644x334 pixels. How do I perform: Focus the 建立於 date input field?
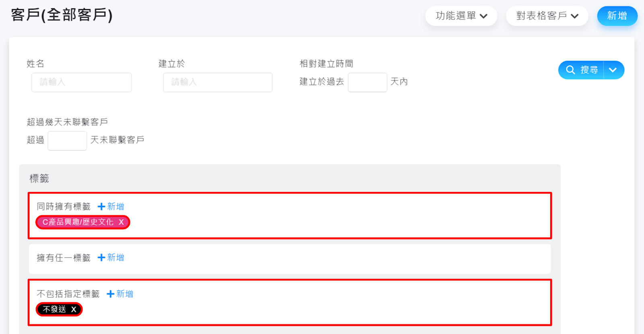point(218,82)
